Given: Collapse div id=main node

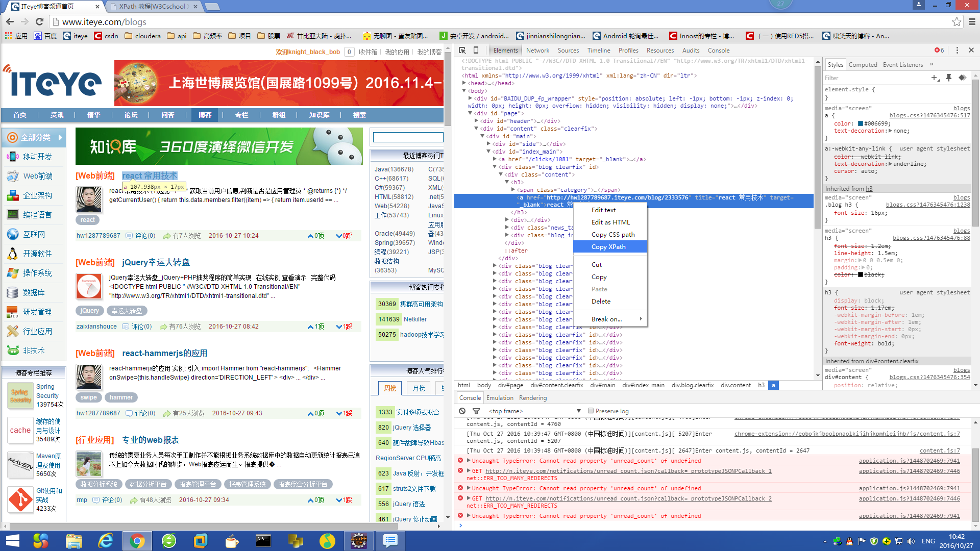Looking at the screenshot, I should tap(482, 136).
